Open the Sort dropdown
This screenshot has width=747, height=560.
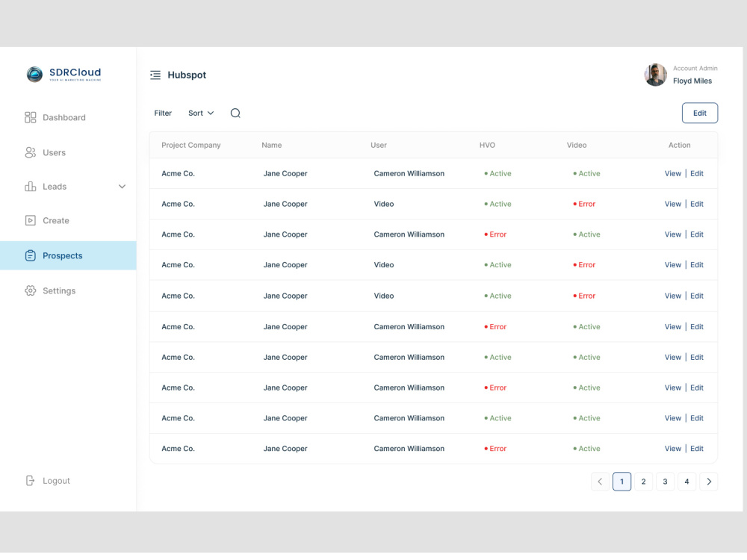pyautogui.click(x=201, y=113)
